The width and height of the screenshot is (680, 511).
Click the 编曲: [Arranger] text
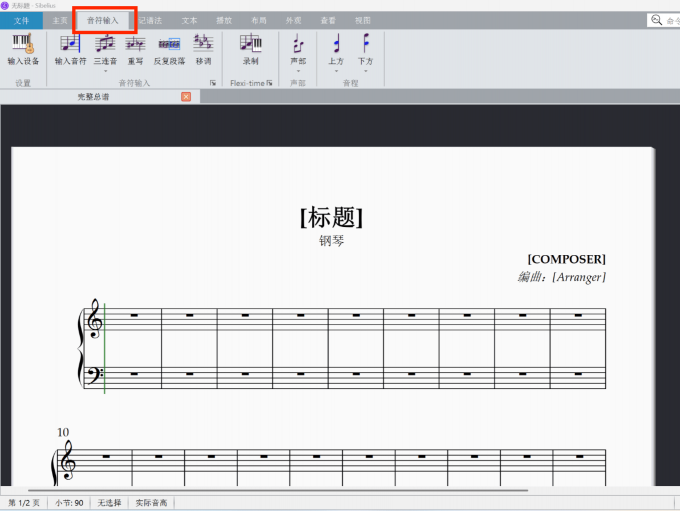click(x=562, y=277)
